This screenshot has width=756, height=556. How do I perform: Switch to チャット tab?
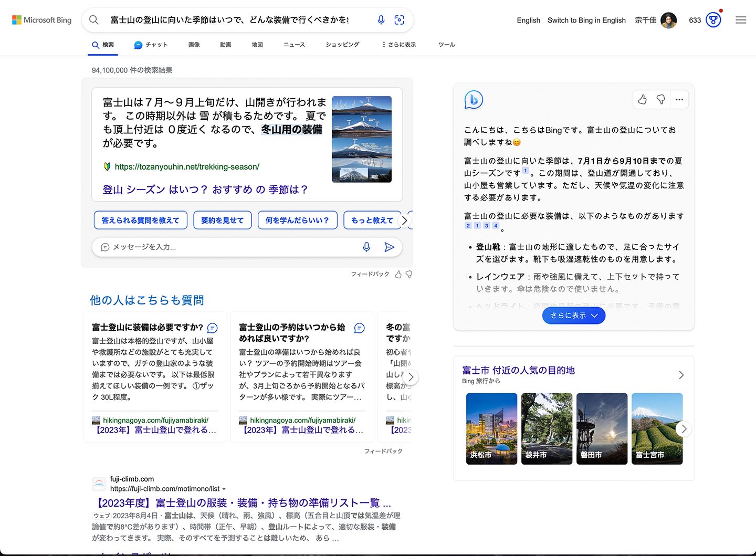[x=151, y=45]
